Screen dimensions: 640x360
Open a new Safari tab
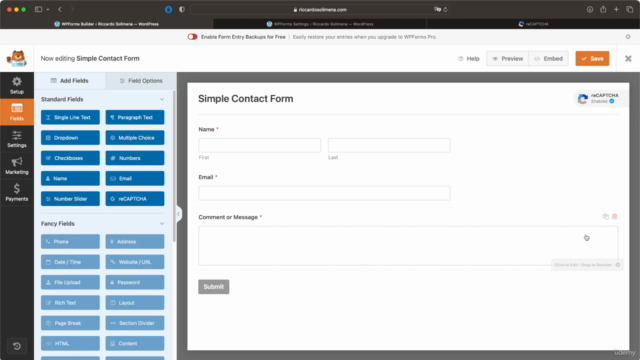(616, 9)
